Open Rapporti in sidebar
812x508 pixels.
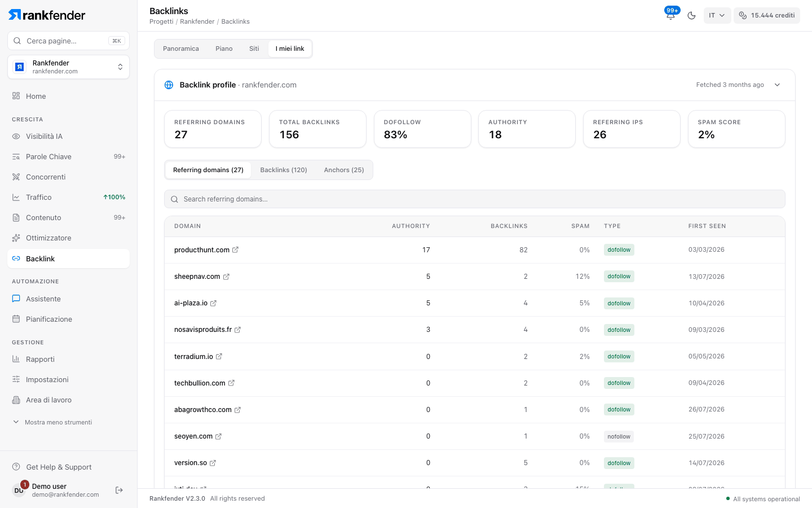(69, 360)
